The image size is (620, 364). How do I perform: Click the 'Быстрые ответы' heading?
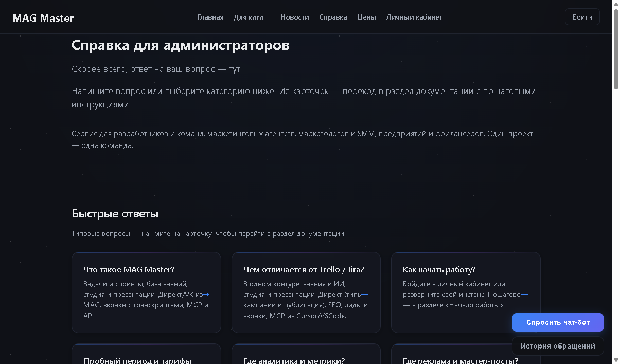tap(115, 214)
